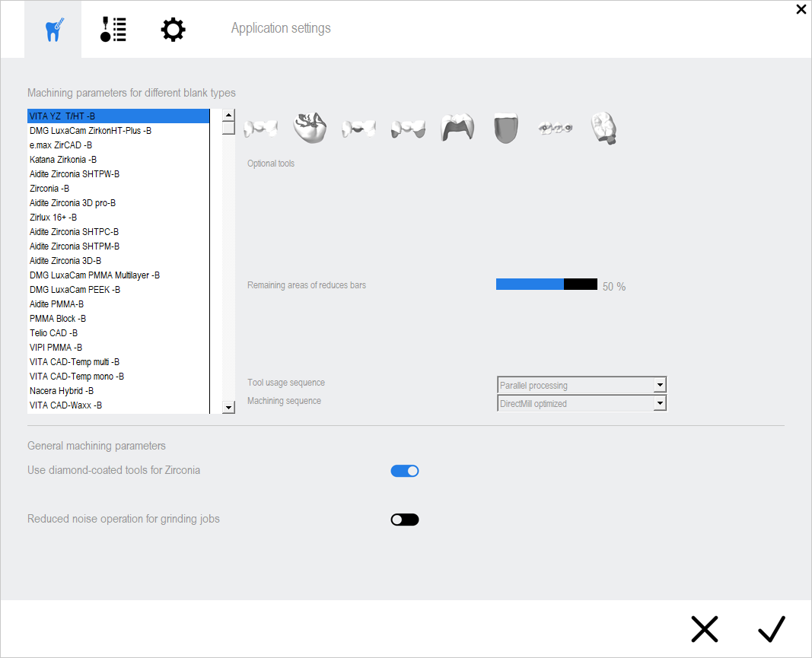Select Nacera Hybrid -B blank
Image resolution: width=812 pixels, height=658 pixels.
(118, 392)
